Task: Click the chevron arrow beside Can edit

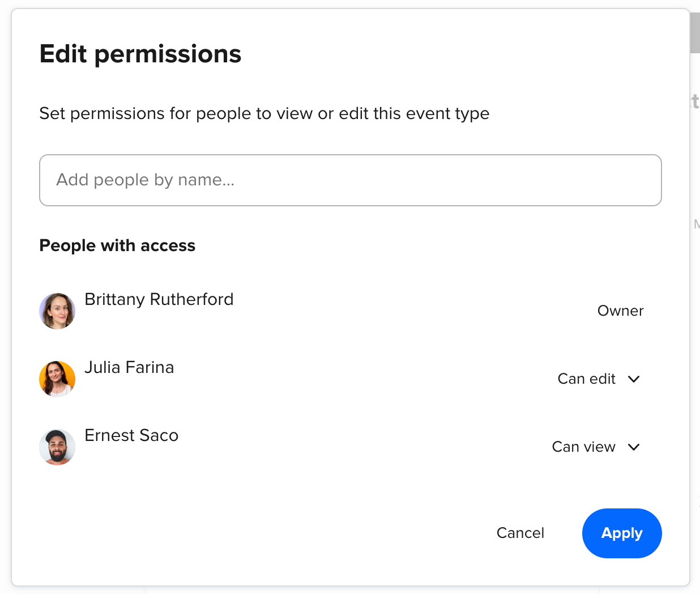Action: coord(634,379)
